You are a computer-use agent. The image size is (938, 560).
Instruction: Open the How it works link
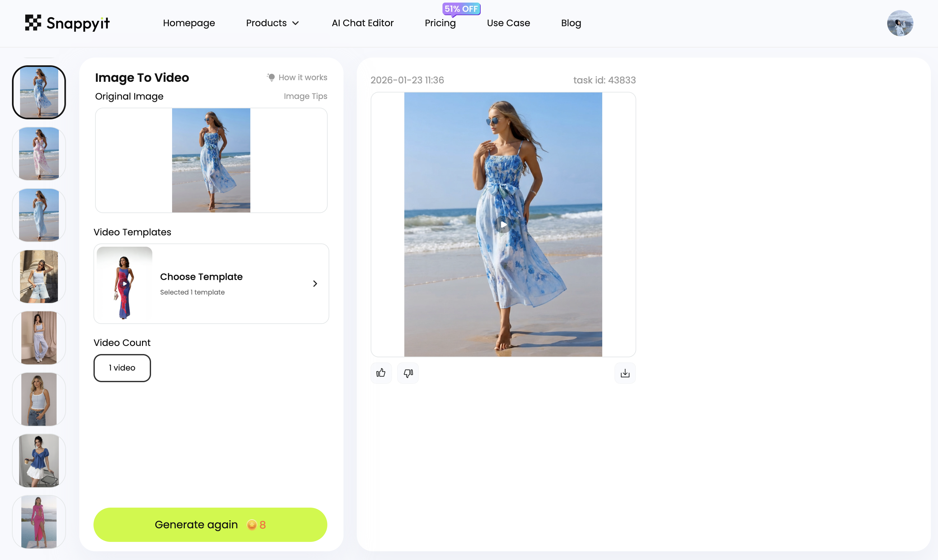(303, 77)
